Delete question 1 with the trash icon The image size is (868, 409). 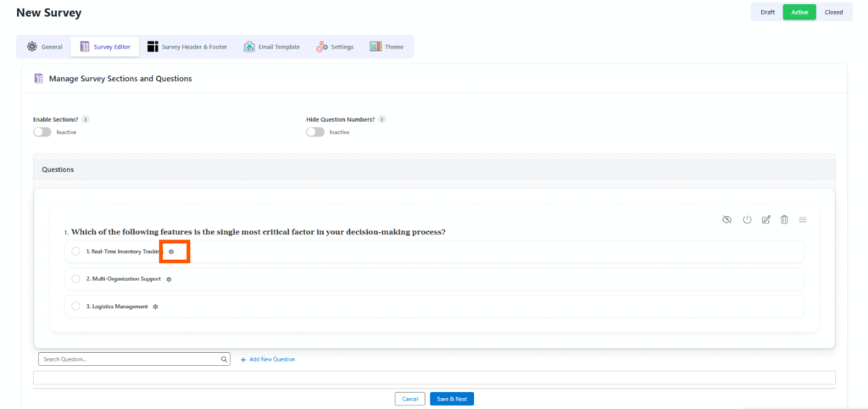784,219
